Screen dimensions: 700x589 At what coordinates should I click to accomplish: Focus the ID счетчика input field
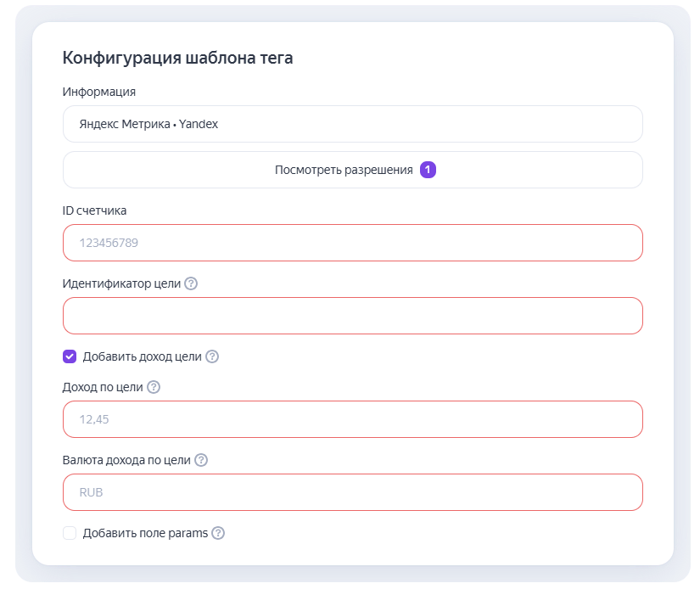352,243
